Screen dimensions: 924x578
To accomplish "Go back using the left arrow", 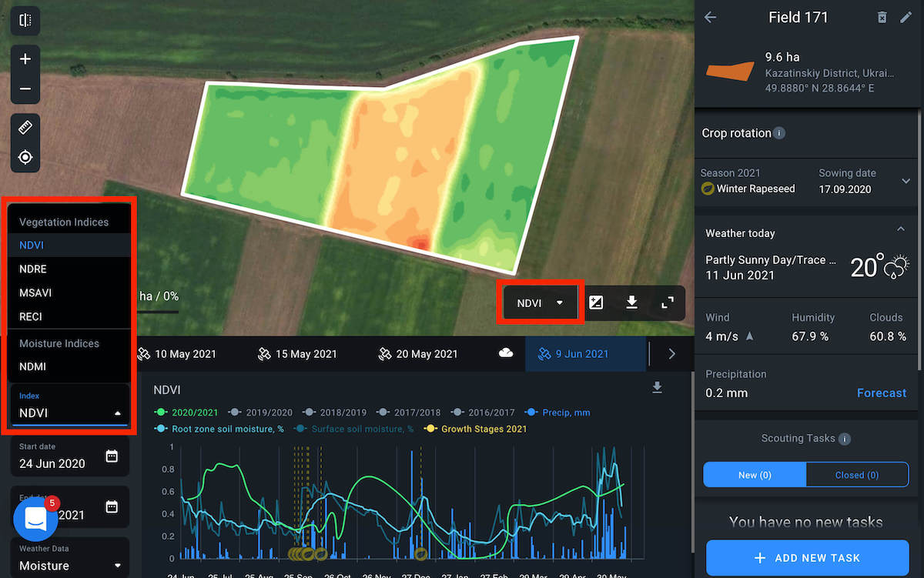I will click(x=710, y=17).
